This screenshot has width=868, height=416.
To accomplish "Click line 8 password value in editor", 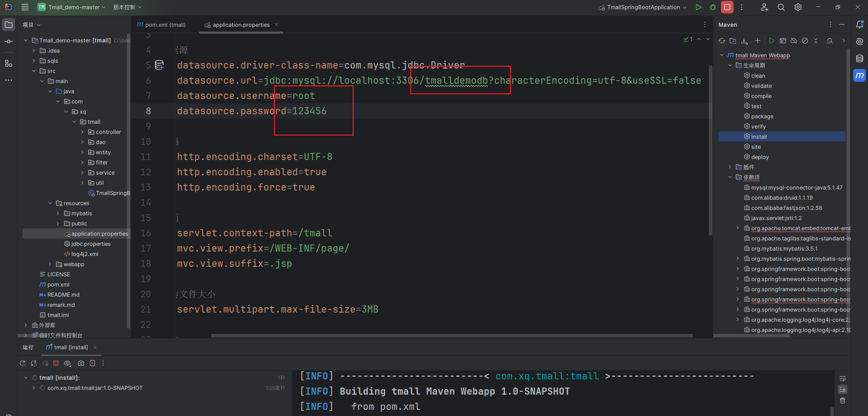I will (309, 111).
